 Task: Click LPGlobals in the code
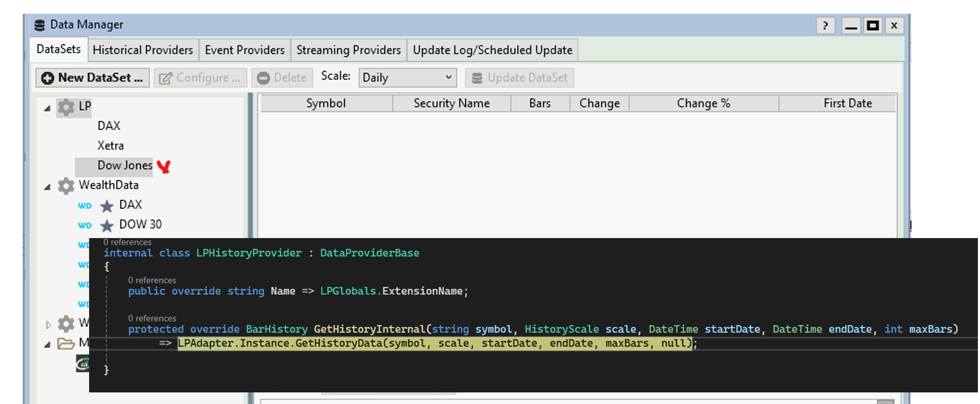[x=348, y=291]
